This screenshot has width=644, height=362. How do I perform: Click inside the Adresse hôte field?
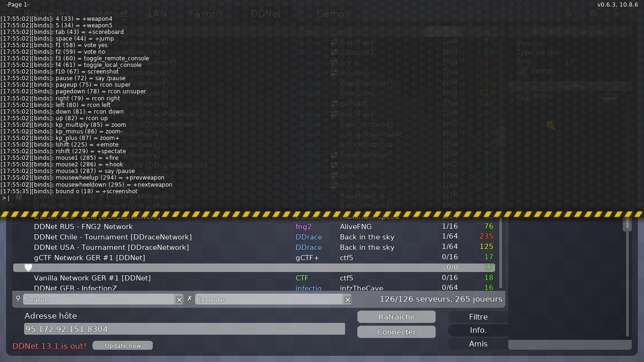pyautogui.click(x=184, y=329)
